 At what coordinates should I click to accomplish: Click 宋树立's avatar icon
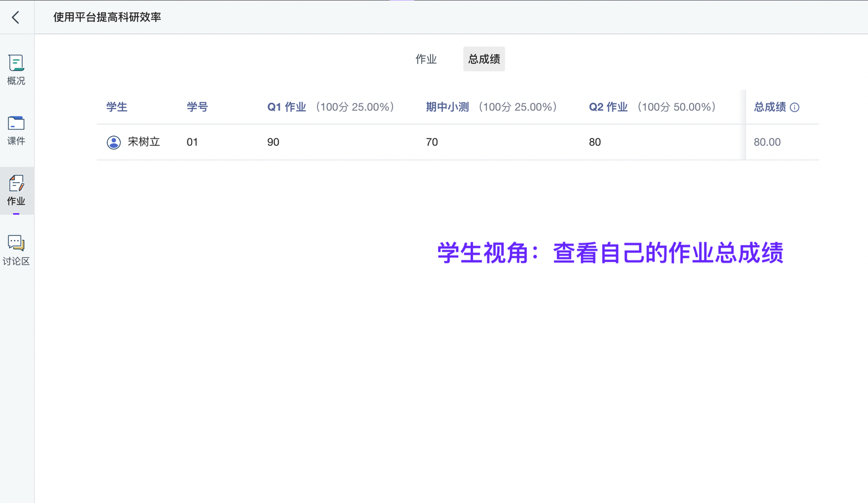[114, 142]
